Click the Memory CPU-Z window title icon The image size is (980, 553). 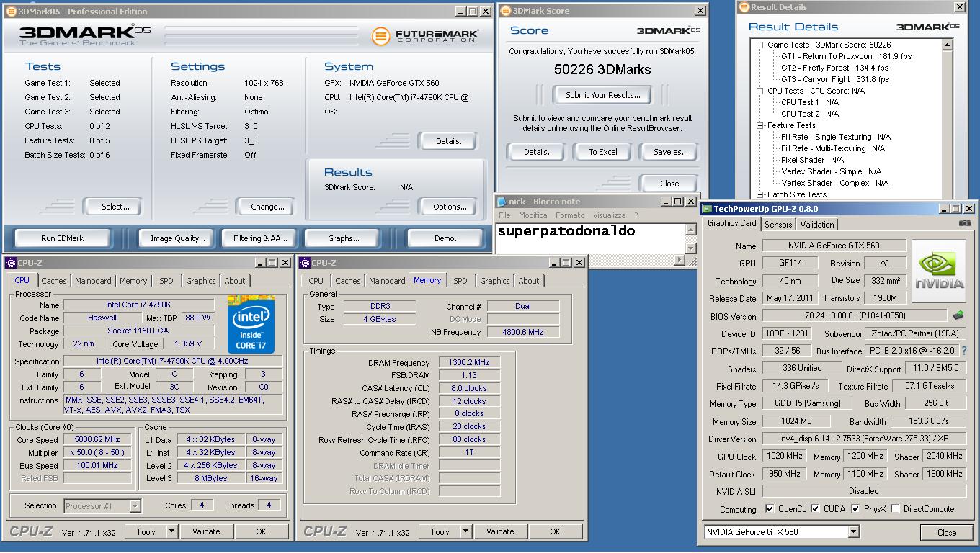click(305, 263)
